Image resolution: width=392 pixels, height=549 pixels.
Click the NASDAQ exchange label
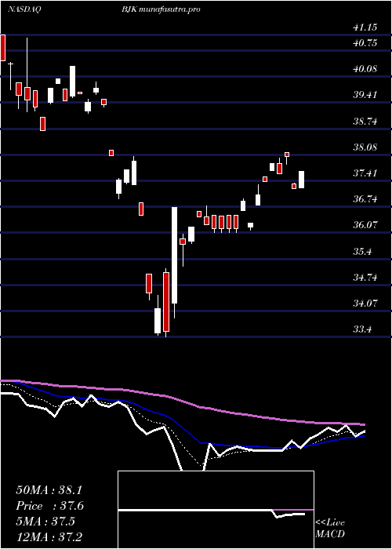tap(24, 9)
